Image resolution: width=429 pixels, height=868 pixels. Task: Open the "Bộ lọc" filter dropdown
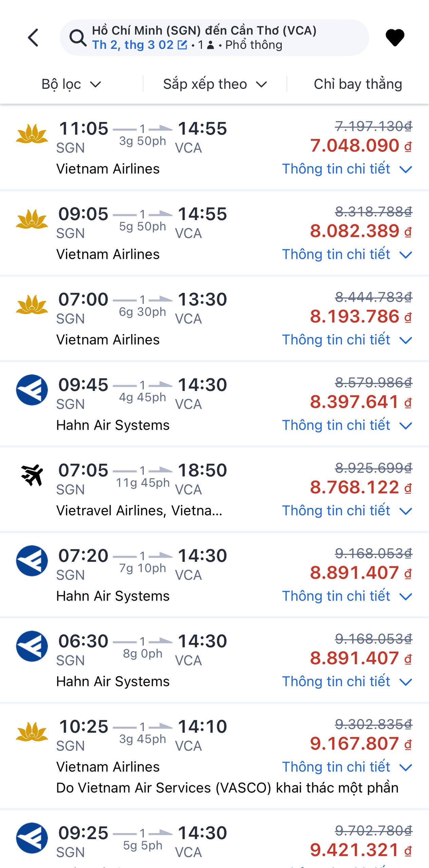click(x=71, y=84)
